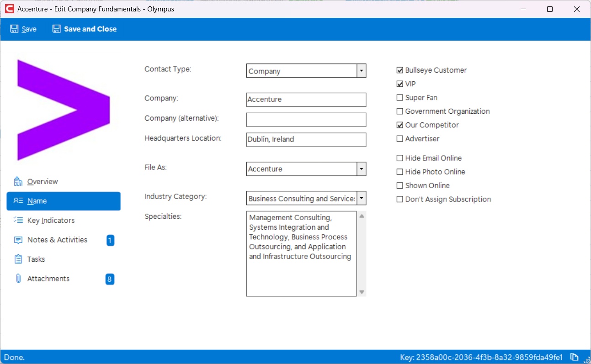
Task: Click the Attachments paperclip icon
Action: [x=18, y=279]
